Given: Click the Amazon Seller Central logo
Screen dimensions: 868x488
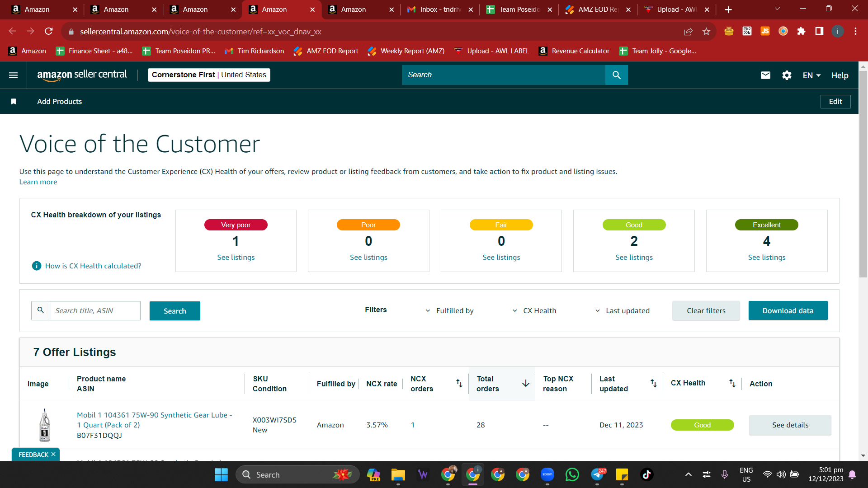Looking at the screenshot, I should pyautogui.click(x=82, y=75).
